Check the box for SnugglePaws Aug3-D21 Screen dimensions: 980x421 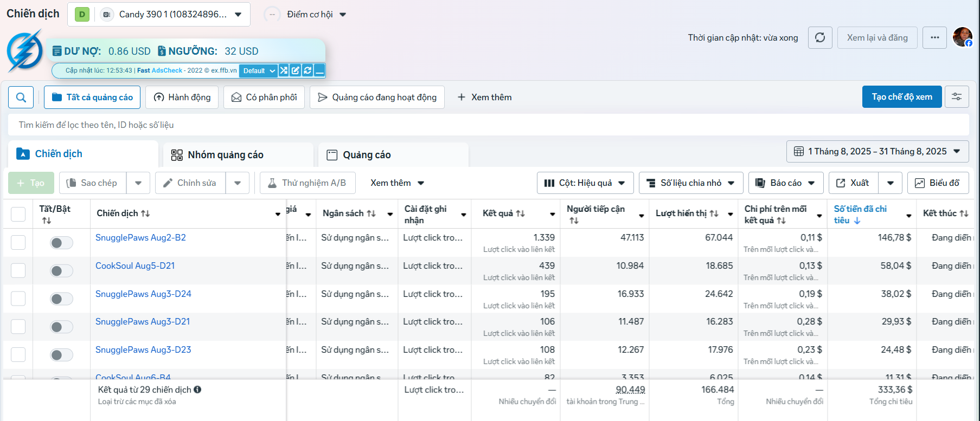click(18, 327)
